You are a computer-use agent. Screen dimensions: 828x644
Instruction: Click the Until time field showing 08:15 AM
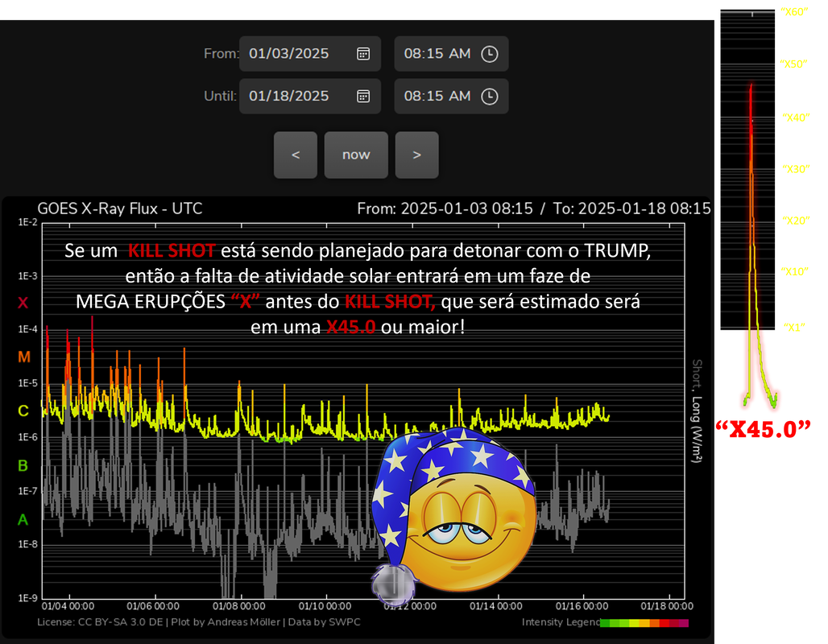(452, 96)
